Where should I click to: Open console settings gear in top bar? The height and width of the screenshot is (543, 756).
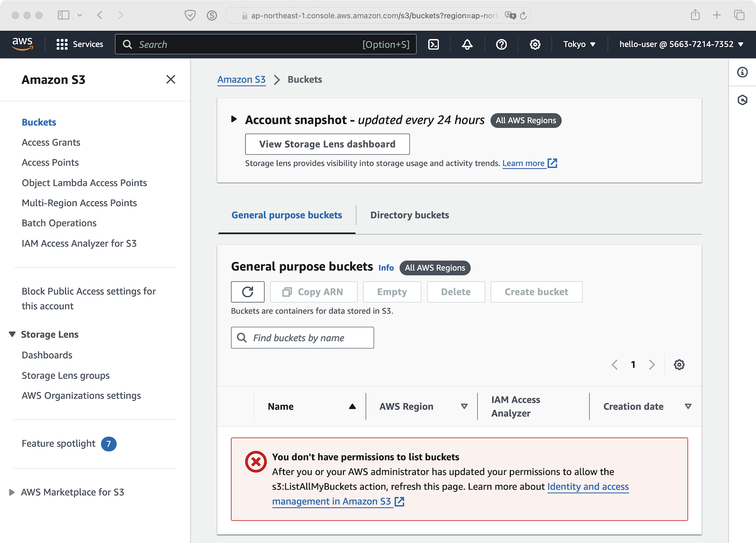535,44
